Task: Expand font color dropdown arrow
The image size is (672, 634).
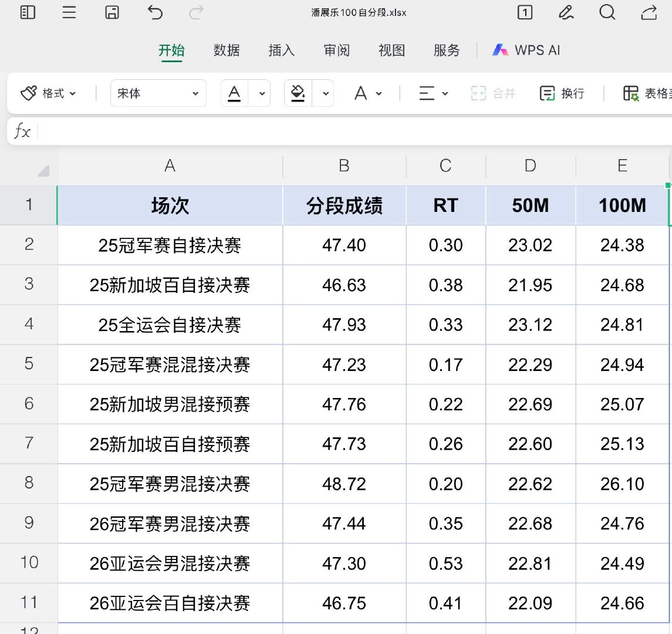Action: coord(262,93)
